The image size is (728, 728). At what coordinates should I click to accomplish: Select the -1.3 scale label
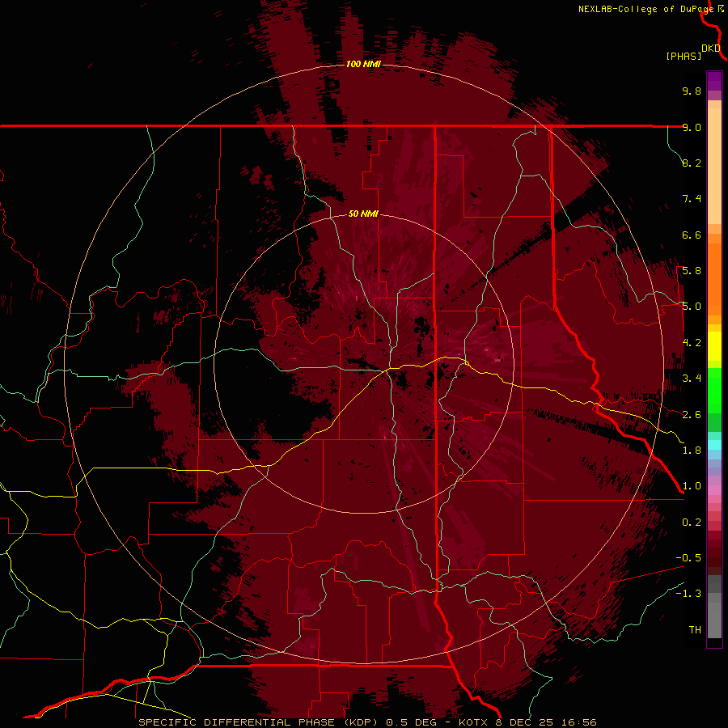coord(688,594)
